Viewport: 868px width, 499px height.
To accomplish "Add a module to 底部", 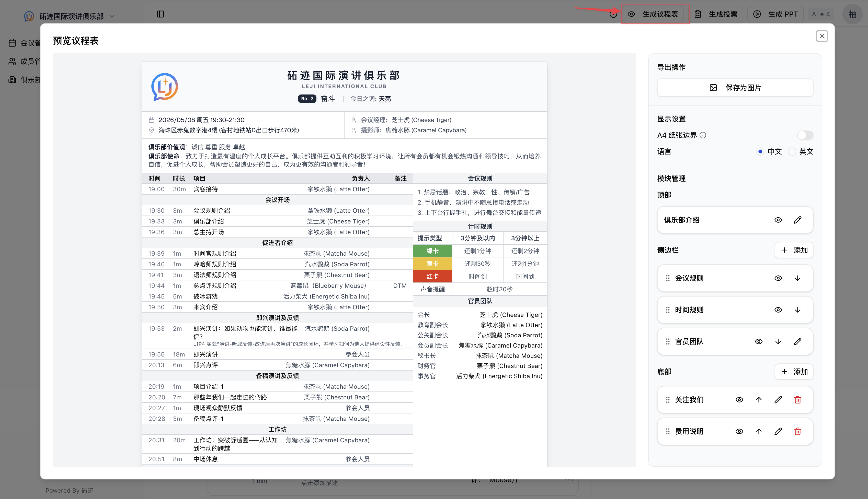I will tap(794, 372).
